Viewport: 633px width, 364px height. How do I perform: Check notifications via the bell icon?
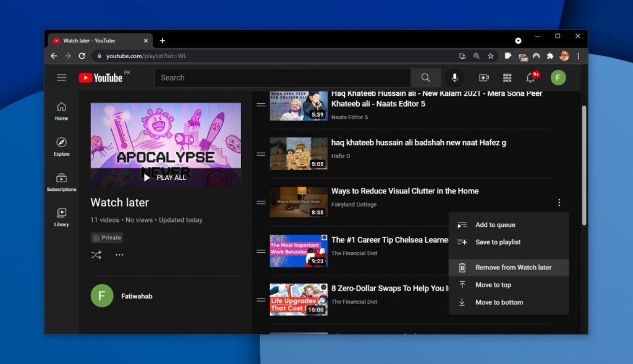click(530, 77)
